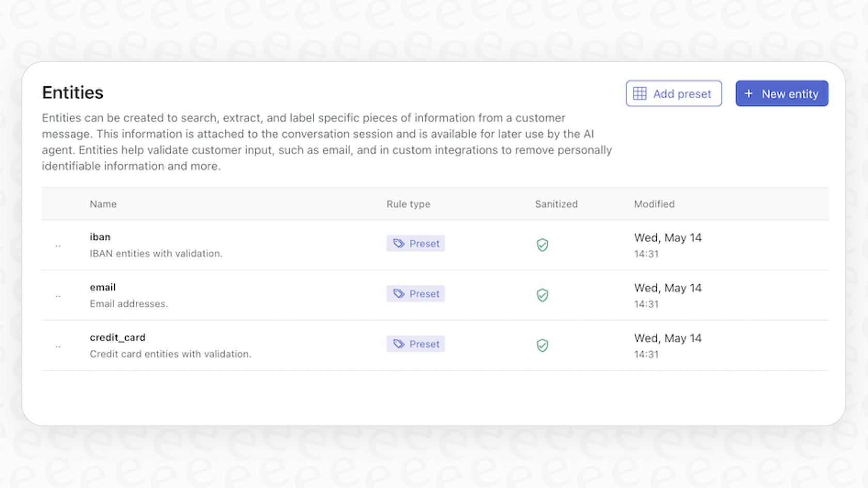The image size is (868, 488).
Task: Select the iban Preset badge
Action: point(415,243)
